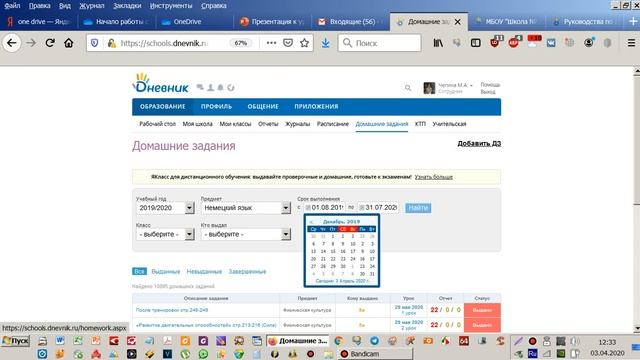Click the 67% zoom indicator in address bar
The height and width of the screenshot is (360, 640).
pos(241,43)
